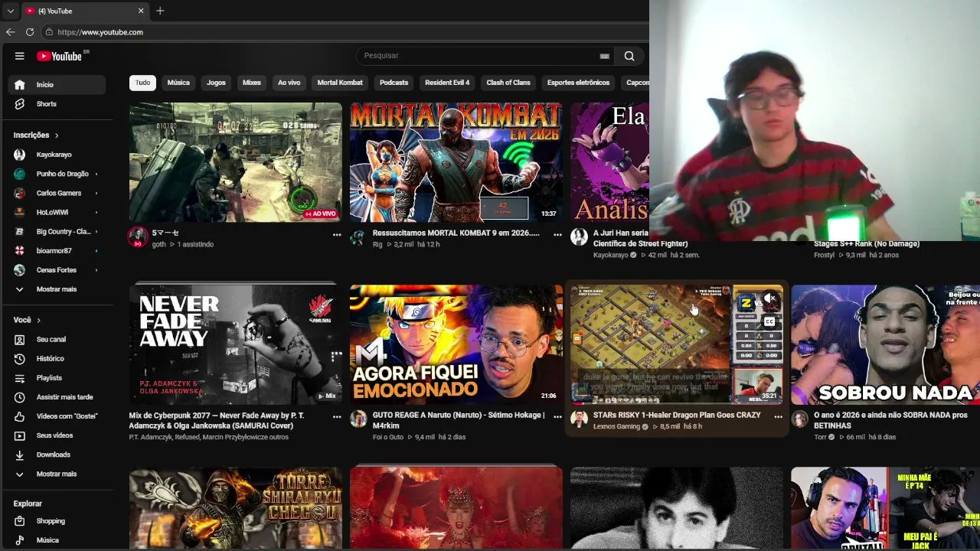Open options menu for Mortal Kombat 9 video
The width and height of the screenshot is (980, 551).
point(557,235)
